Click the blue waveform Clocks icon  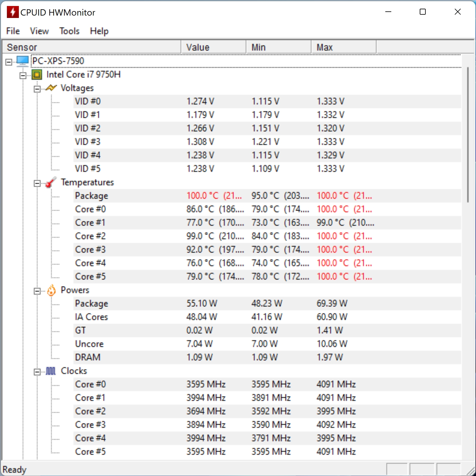(x=51, y=371)
